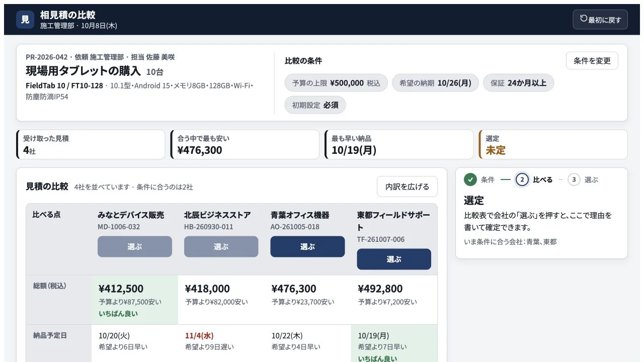
Task: Click the 現場用タブレットの購入 title
Action: (x=83, y=71)
